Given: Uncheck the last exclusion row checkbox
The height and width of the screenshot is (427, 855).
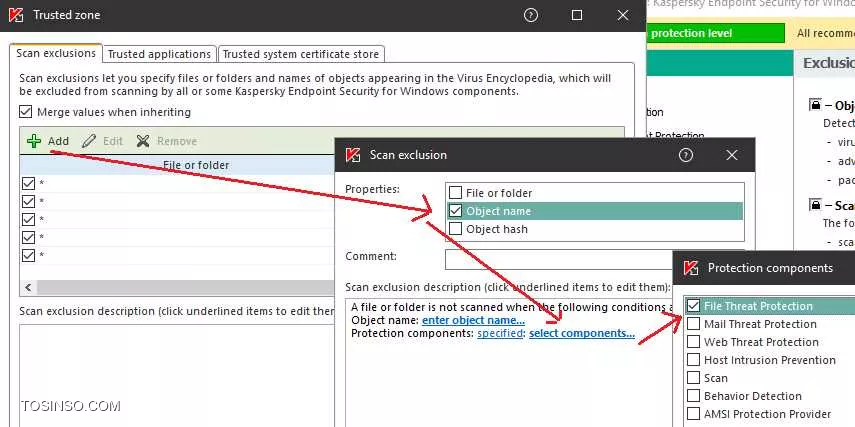Looking at the screenshot, I should coord(28,255).
